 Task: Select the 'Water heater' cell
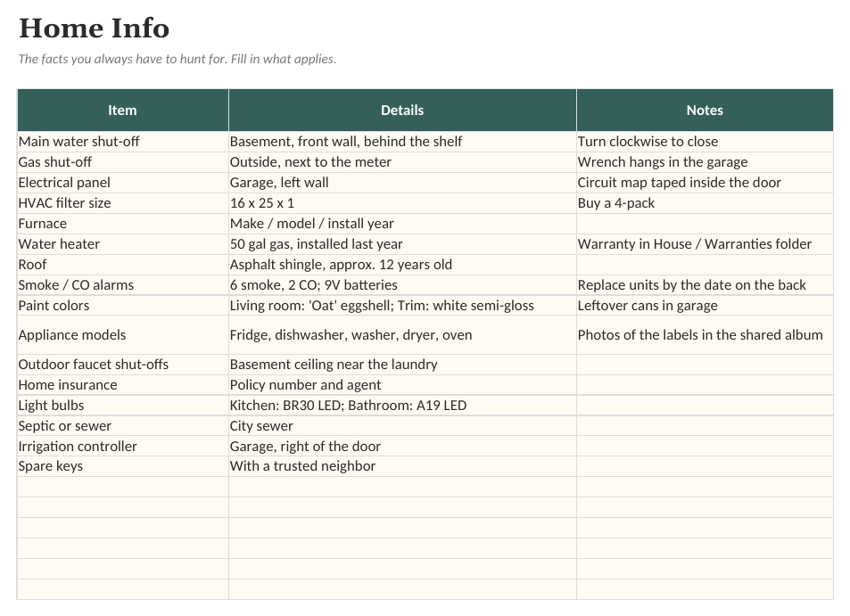[x=123, y=245]
